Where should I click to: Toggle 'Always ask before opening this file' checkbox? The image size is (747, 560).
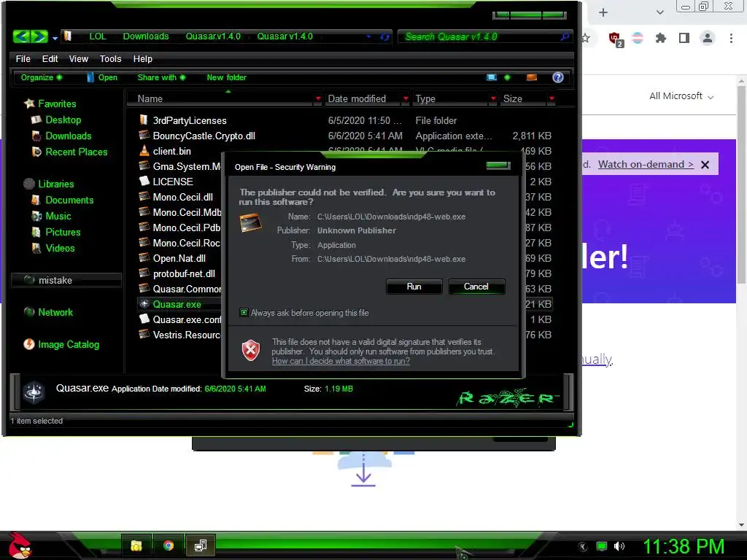pyautogui.click(x=244, y=313)
